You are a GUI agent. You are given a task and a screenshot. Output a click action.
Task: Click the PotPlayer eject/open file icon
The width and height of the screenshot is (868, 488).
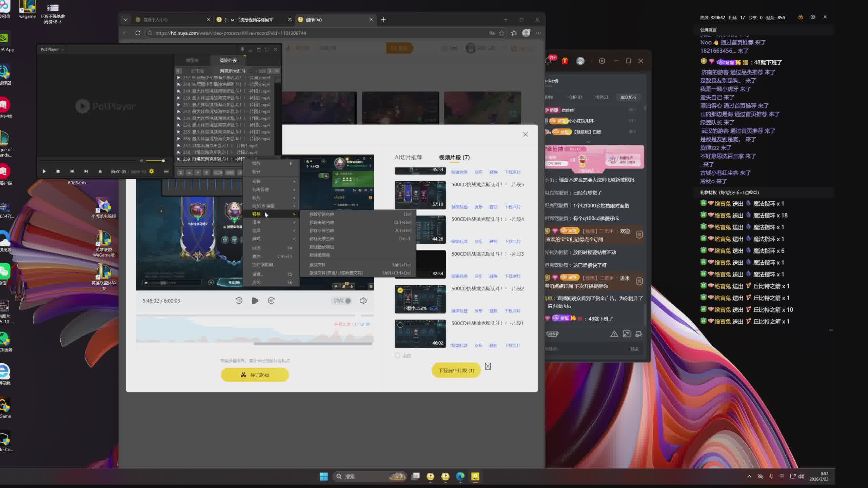pyautogui.click(x=100, y=171)
